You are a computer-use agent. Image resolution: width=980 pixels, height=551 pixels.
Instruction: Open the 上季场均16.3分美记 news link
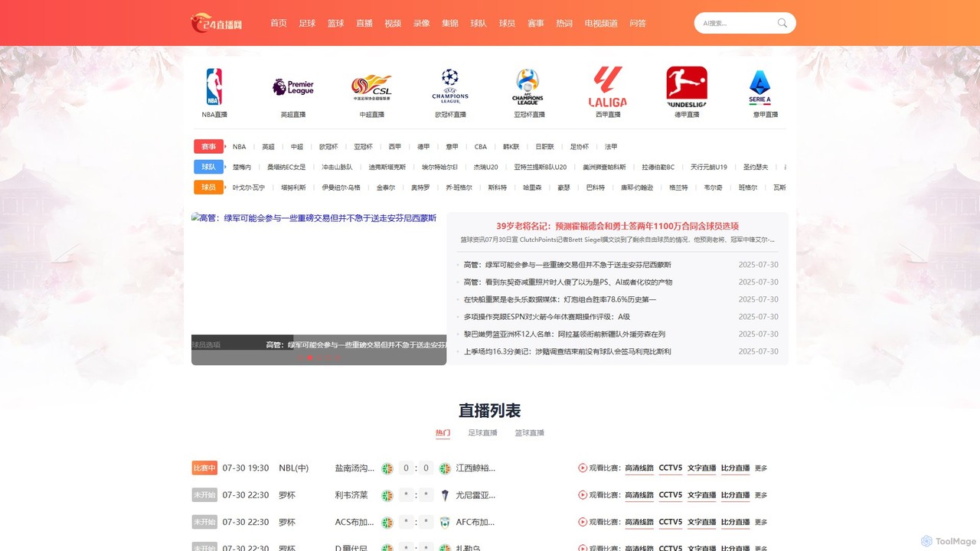[x=567, y=352]
